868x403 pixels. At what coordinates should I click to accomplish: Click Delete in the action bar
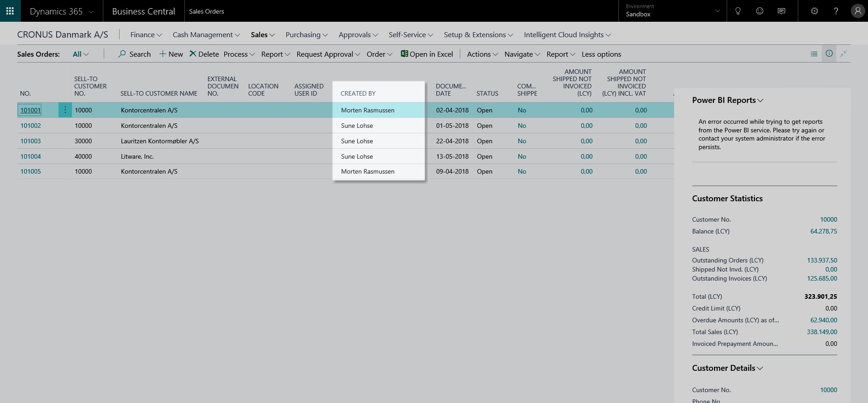[x=204, y=54]
